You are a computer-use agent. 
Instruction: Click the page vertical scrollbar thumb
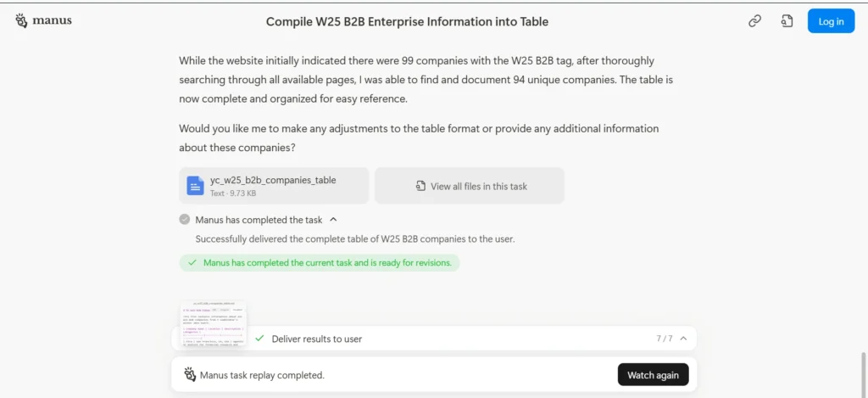pos(864,374)
